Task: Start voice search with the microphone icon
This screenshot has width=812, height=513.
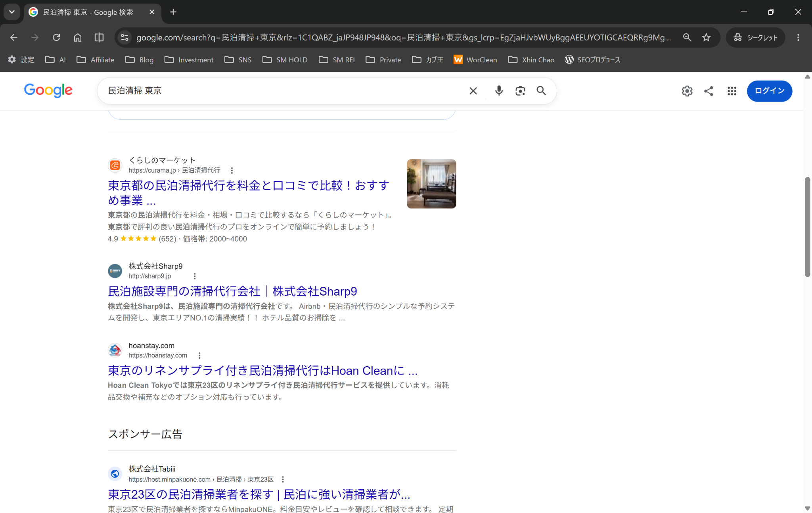Action: pyautogui.click(x=499, y=91)
